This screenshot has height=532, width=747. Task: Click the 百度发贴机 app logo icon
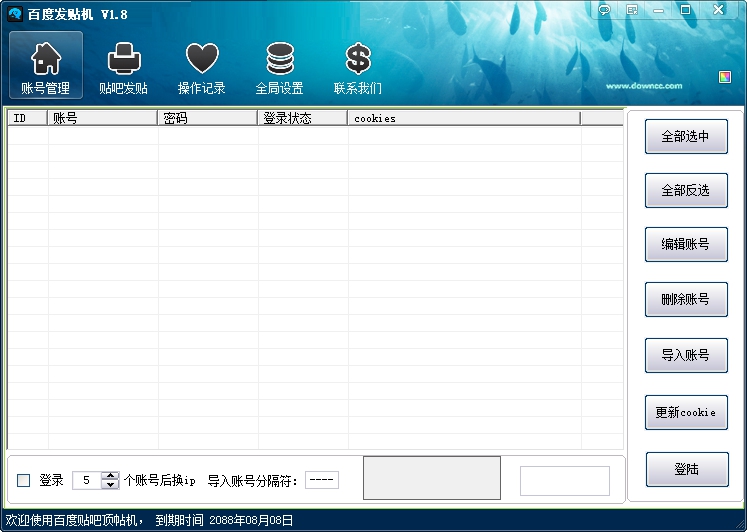(15, 14)
